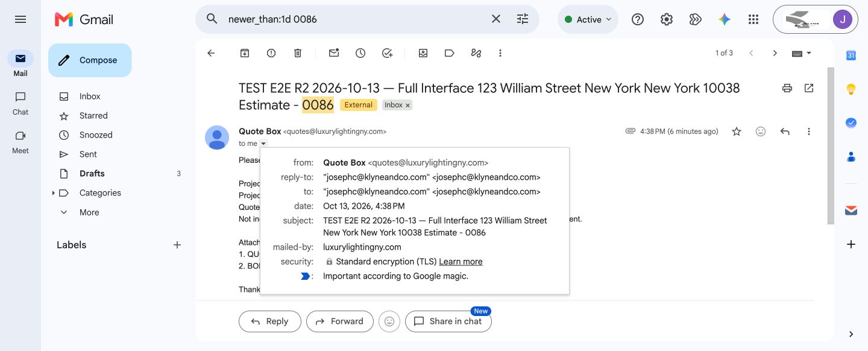The height and width of the screenshot is (351, 868).
Task: Expand More folders list
Action: (89, 212)
